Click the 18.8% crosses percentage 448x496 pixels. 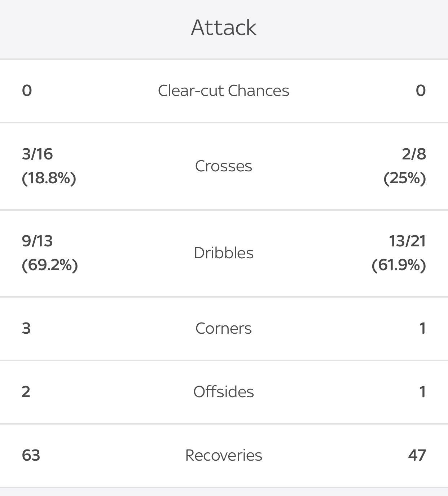point(49,178)
